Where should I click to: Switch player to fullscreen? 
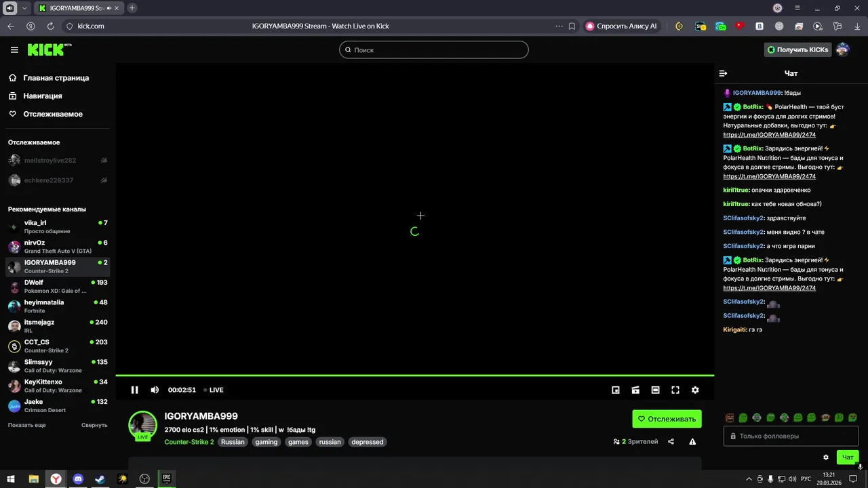675,390
